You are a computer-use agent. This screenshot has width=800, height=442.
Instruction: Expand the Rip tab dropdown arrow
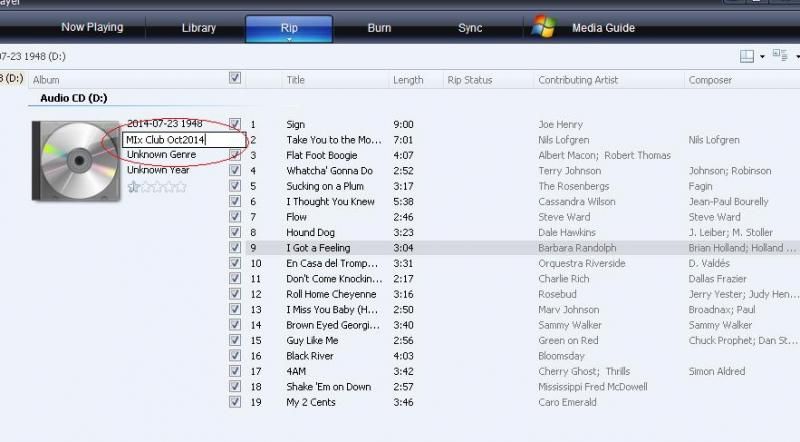(x=289, y=39)
